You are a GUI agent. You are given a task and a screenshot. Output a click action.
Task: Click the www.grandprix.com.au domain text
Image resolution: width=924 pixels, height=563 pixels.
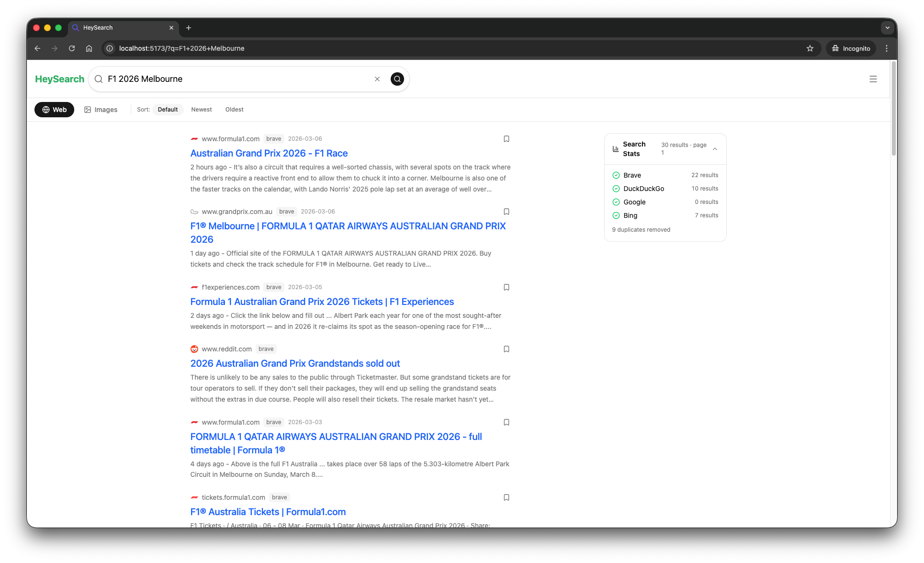(x=237, y=212)
